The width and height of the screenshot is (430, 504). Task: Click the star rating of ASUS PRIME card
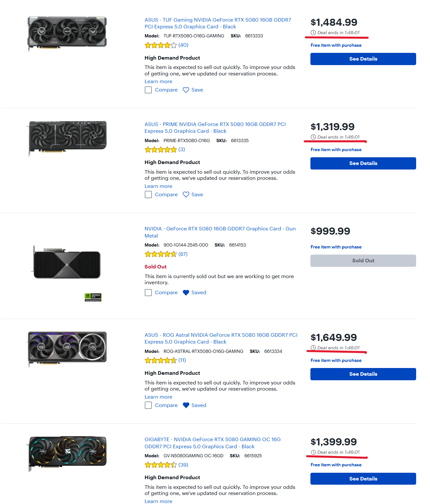click(161, 150)
